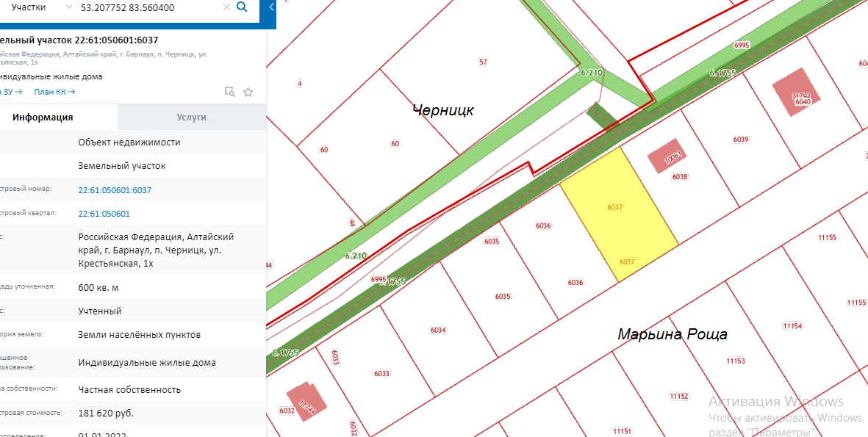Click the status value Учтенный
Image resolution: width=868 pixels, height=437 pixels.
[100, 311]
